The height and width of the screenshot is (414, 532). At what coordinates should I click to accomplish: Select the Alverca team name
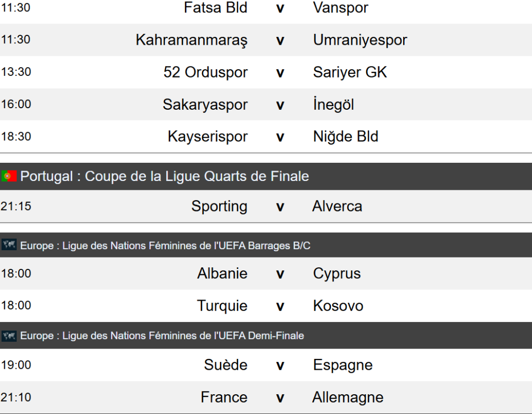(x=337, y=206)
